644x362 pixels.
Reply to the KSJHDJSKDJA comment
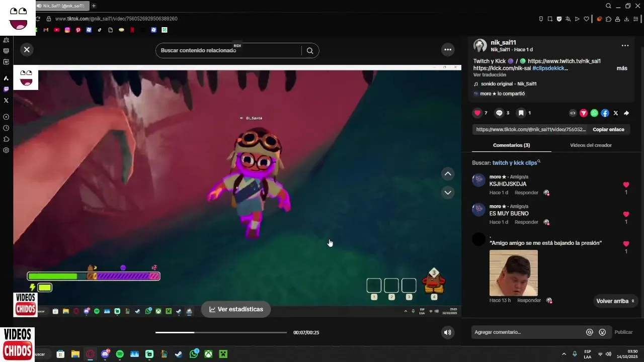(x=526, y=193)
